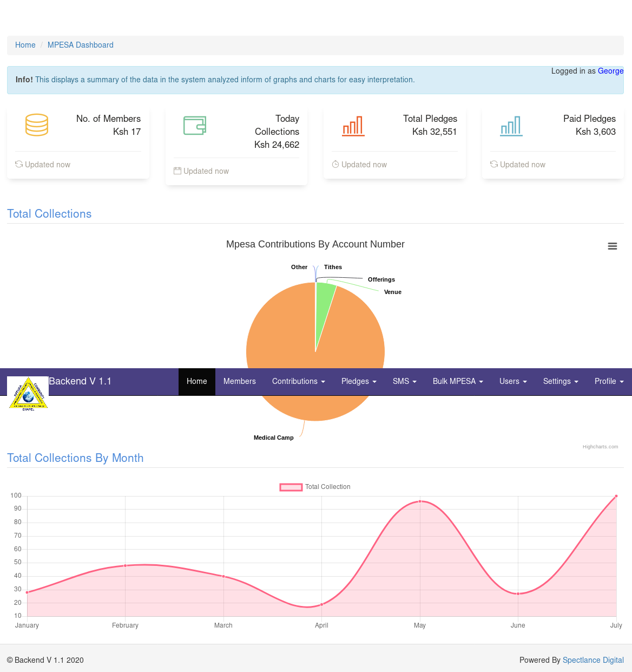Click the George username link

tap(610, 71)
